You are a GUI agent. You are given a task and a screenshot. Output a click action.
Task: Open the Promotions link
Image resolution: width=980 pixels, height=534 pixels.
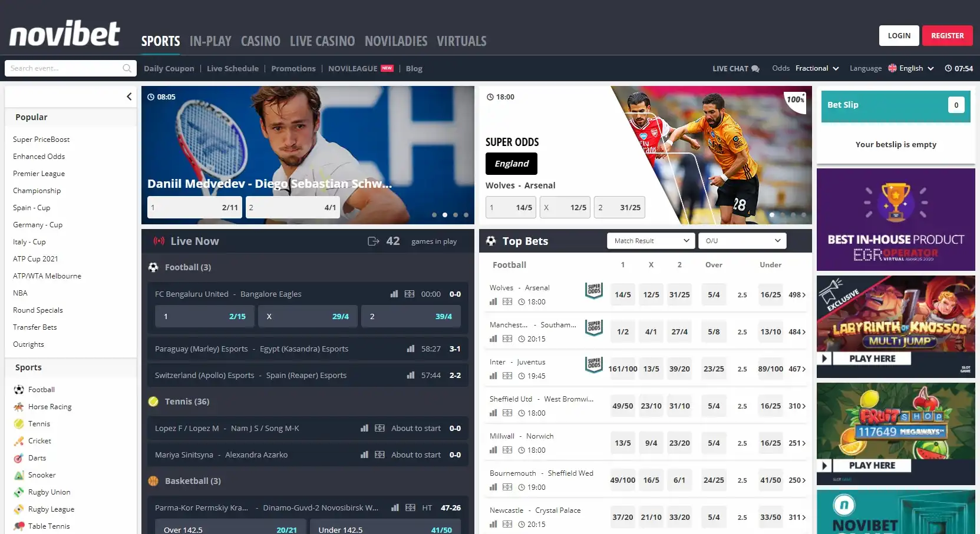[293, 69]
